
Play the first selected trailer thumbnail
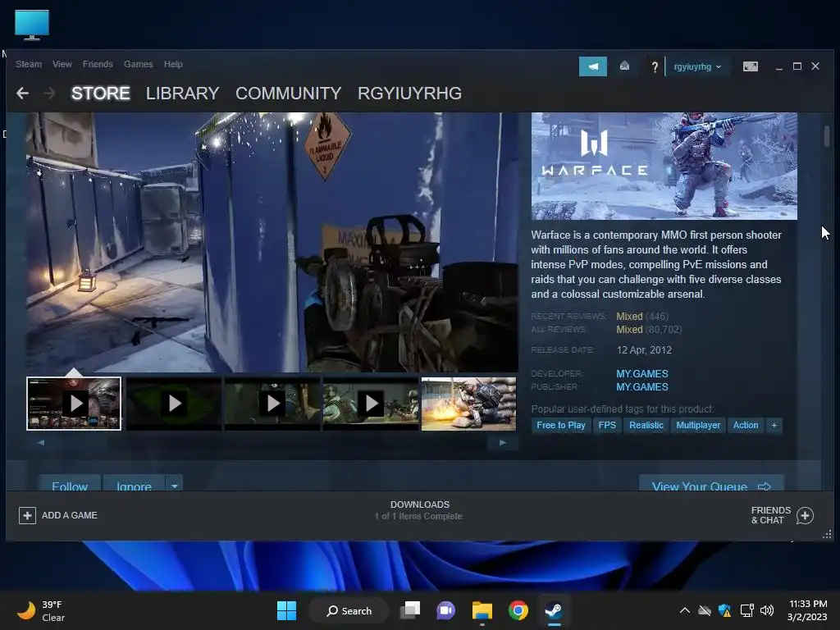(74, 404)
